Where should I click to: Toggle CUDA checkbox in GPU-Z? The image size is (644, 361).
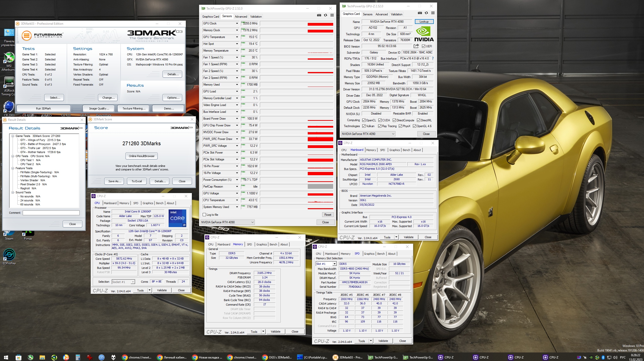(380, 120)
